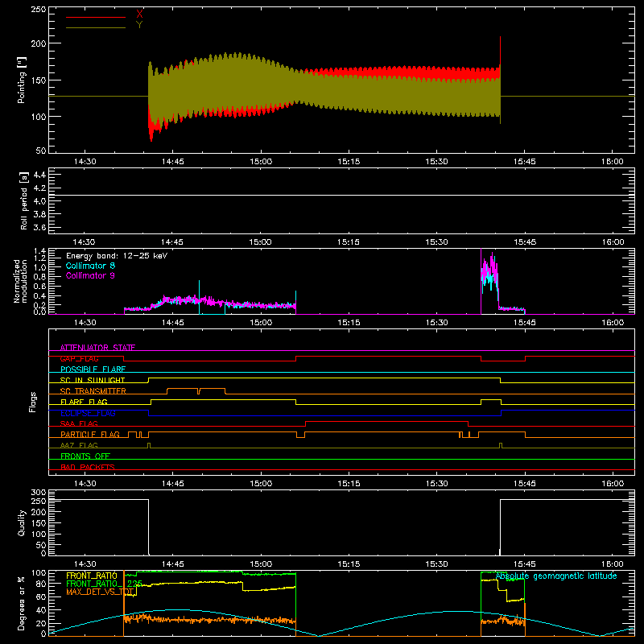Select the FLARE_FLAG label
This screenshot has height=644, width=644.
84,402
